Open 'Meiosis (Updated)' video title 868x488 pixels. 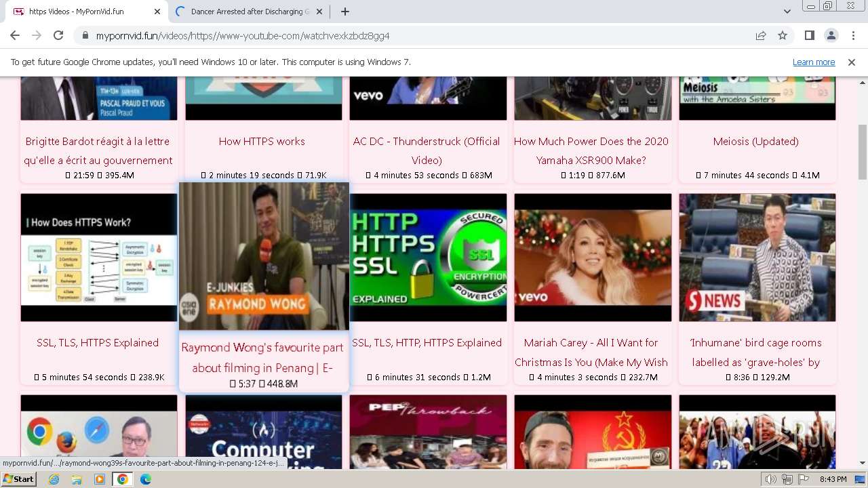click(x=756, y=141)
